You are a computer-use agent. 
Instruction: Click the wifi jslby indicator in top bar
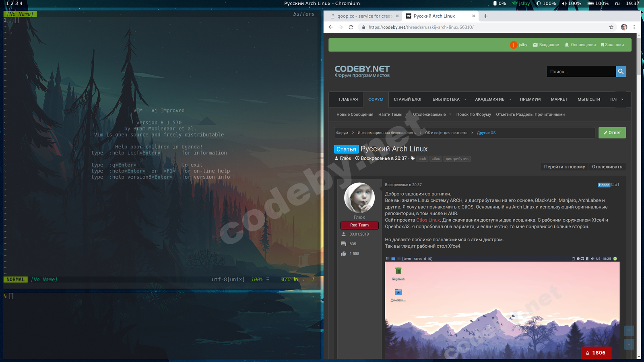click(x=521, y=3)
